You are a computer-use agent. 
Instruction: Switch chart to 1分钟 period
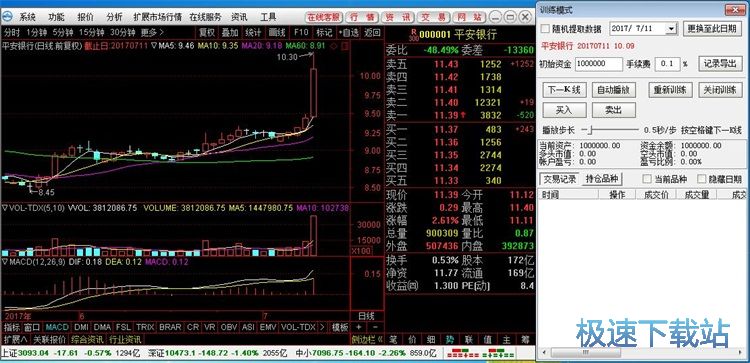[36, 33]
